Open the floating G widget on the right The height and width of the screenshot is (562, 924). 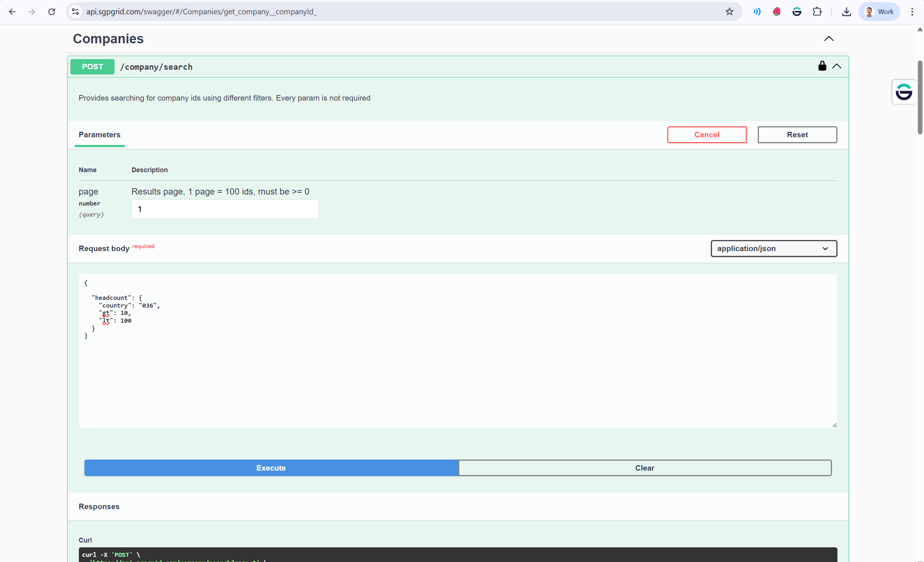click(903, 92)
